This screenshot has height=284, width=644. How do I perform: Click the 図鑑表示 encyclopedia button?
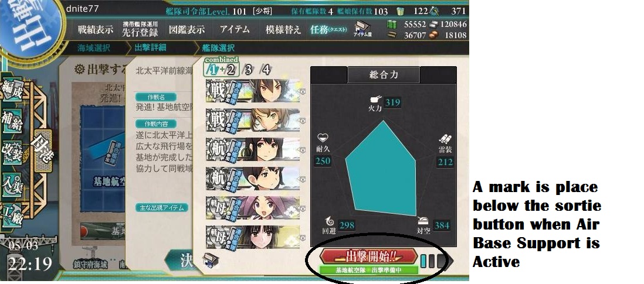pyautogui.click(x=187, y=29)
